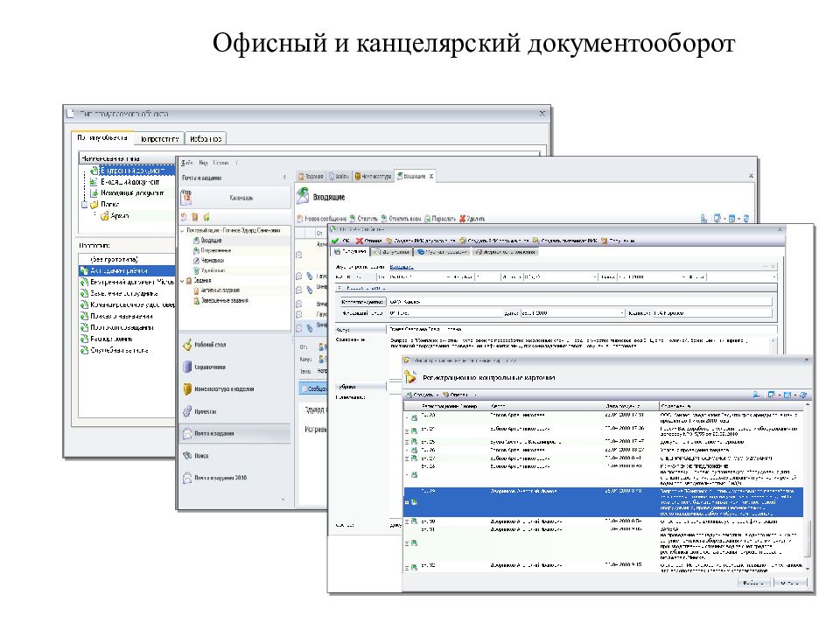The width and height of the screenshot is (840, 630).
Task: Collapse the Задания tree node
Action: click(x=182, y=281)
